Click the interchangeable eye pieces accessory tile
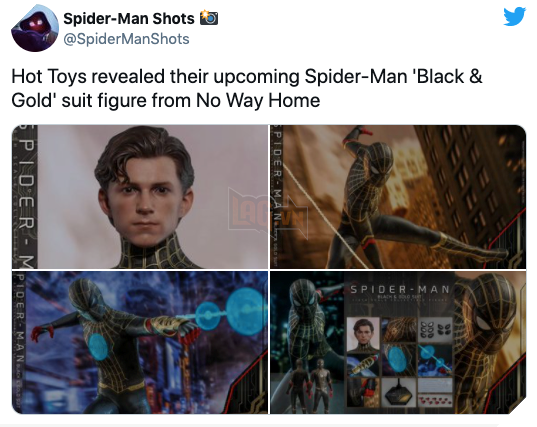 (435, 329)
